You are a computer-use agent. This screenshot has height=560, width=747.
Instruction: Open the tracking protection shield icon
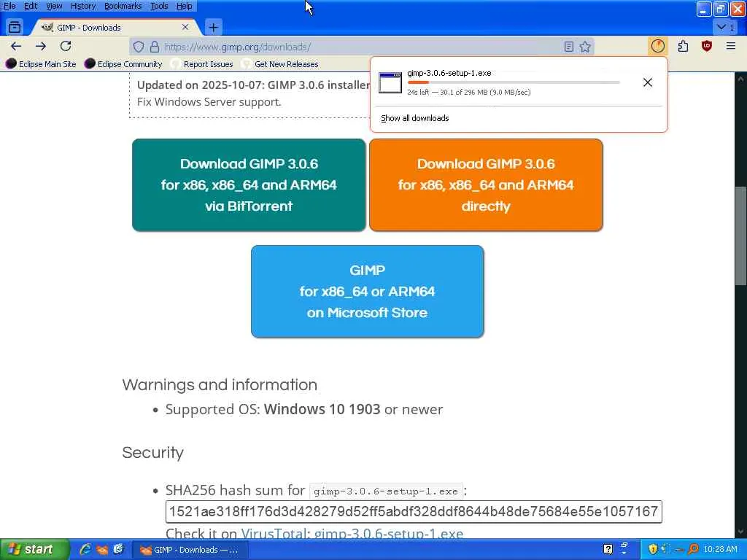coord(138,47)
